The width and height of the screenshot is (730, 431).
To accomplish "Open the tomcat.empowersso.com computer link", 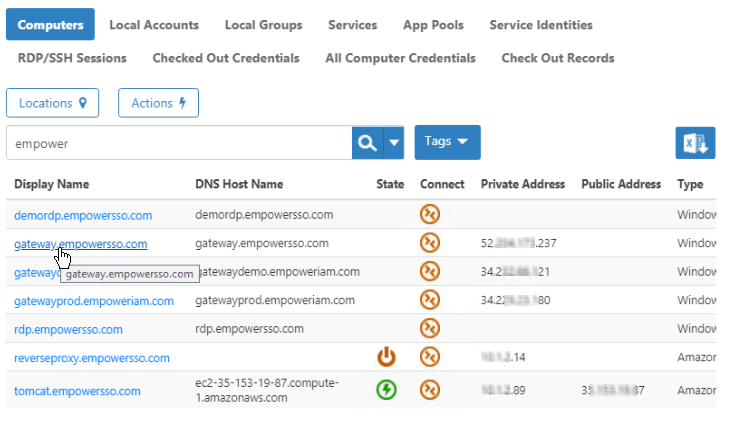I will click(77, 391).
